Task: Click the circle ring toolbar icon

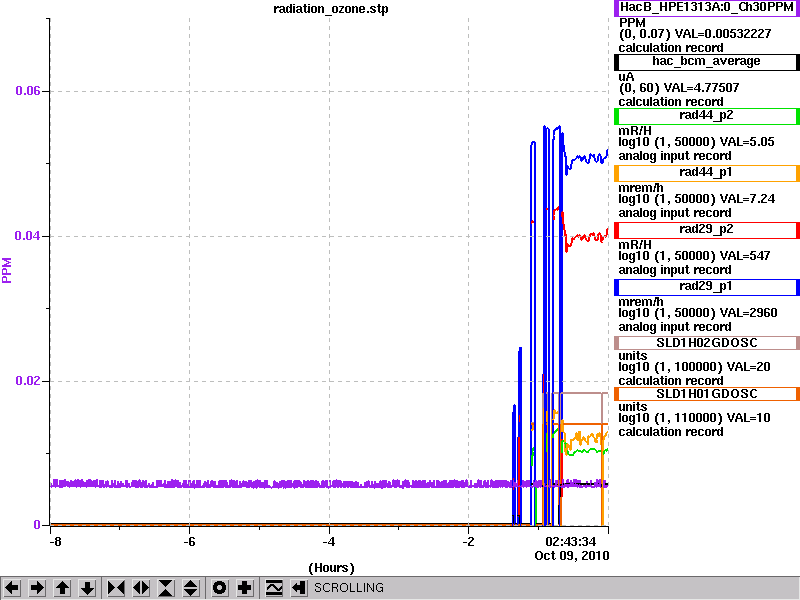Action: pyautogui.click(x=219, y=588)
